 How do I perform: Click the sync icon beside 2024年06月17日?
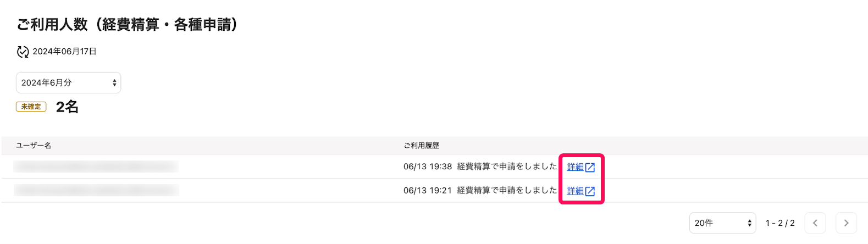(23, 52)
